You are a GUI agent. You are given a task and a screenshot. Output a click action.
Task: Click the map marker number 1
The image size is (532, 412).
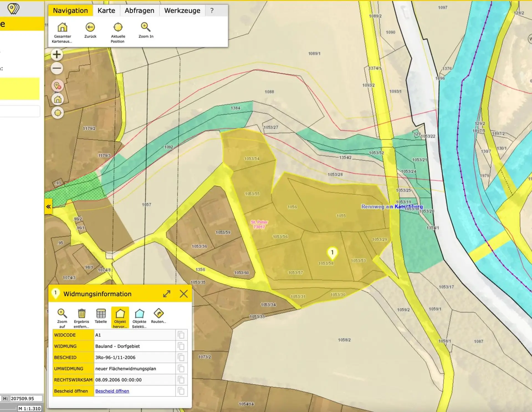pos(332,253)
